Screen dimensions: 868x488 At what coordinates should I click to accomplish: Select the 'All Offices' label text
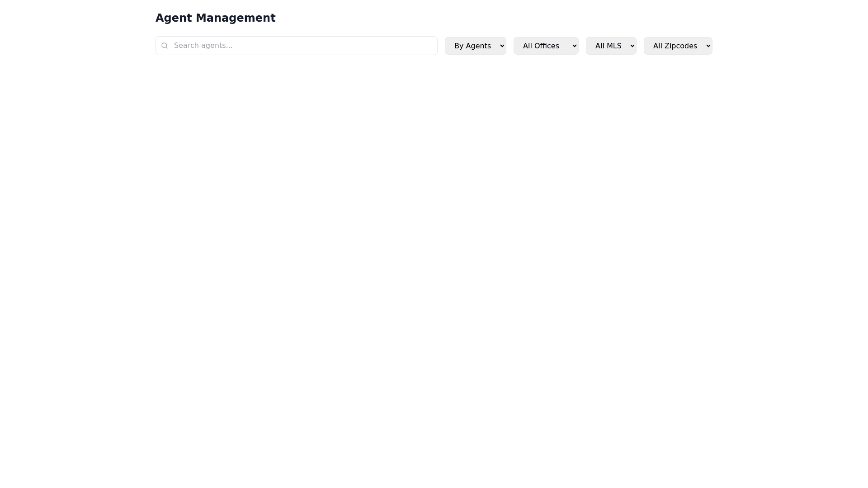point(541,46)
